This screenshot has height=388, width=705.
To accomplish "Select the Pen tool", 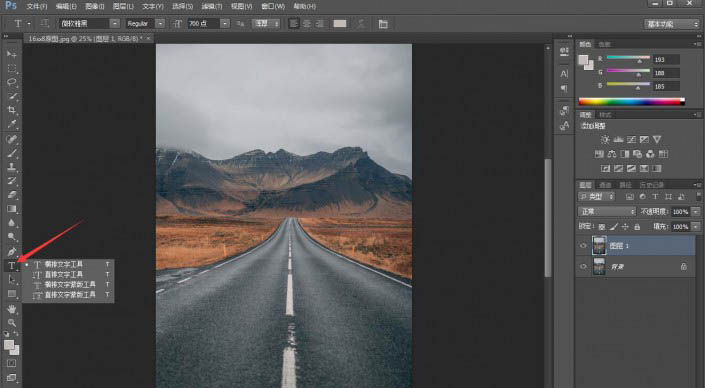I will pyautogui.click(x=12, y=251).
